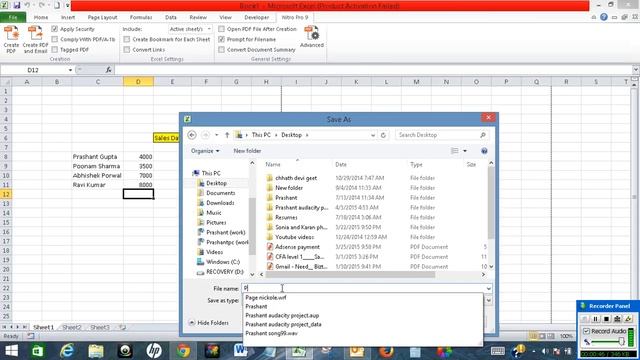The image size is (640, 360).
Task: Enable the Tagged PDF checkbox
Action: pos(55,49)
